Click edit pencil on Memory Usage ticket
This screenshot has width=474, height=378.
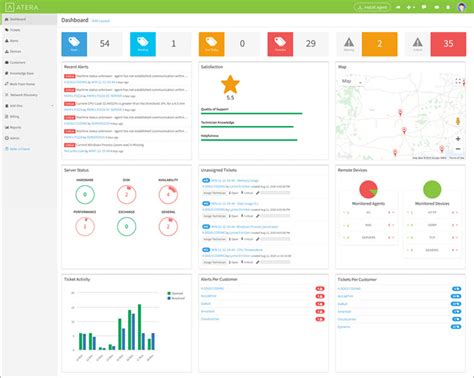coord(257,193)
